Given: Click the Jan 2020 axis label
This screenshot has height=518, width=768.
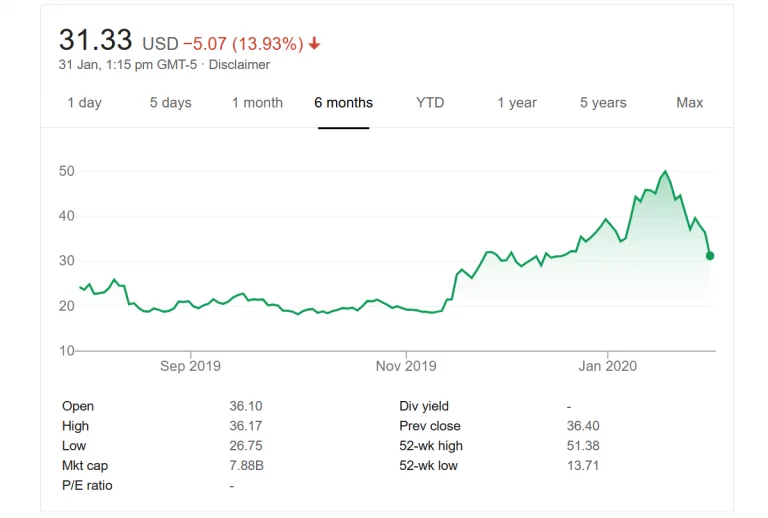Looking at the screenshot, I should pos(607,366).
